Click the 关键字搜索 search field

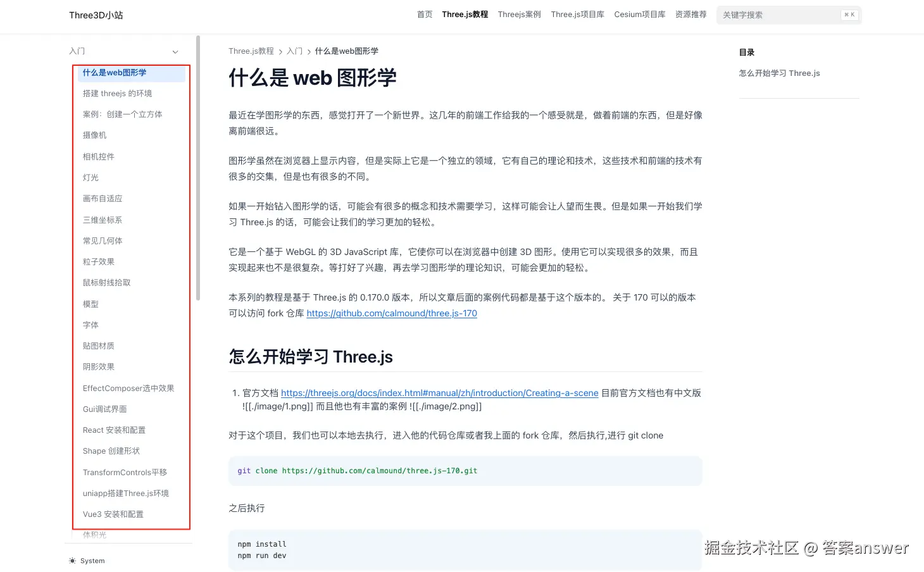pyautogui.click(x=789, y=15)
